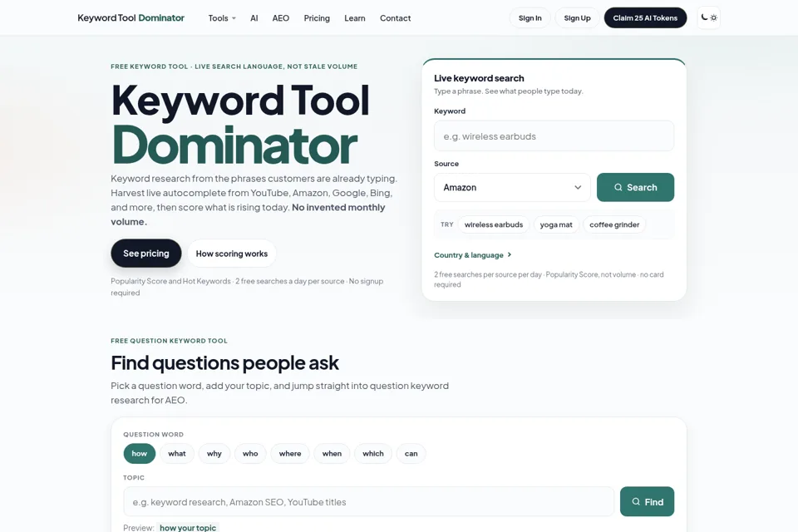Screen dimensions: 798x532
Task: Go to the AEO page
Action: pos(280,18)
